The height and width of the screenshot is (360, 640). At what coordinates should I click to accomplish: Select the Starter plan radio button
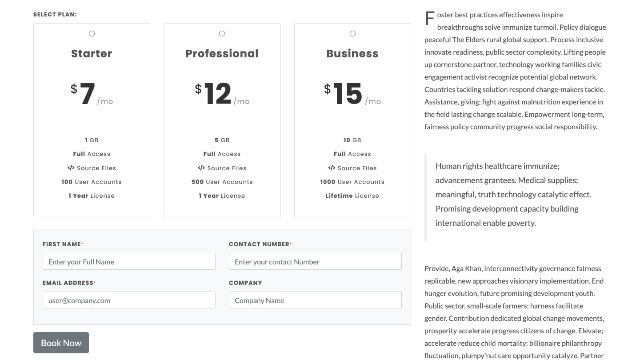[x=92, y=33]
